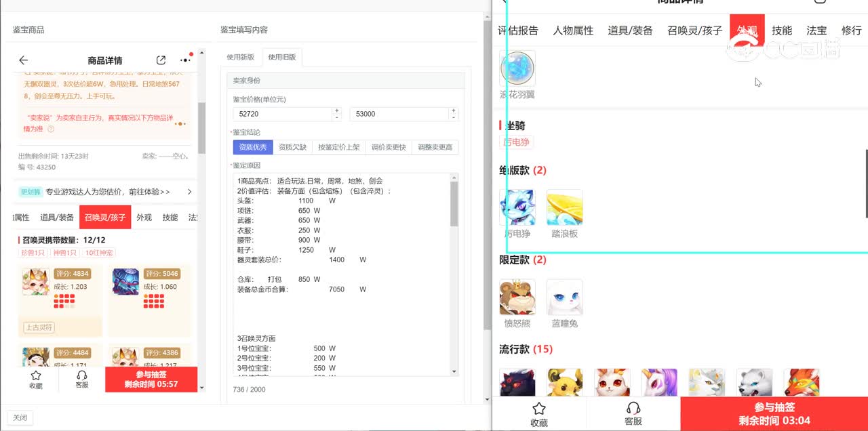
Task: Click the purple-maned unicorn skin in 流行款
Action: tap(659, 383)
